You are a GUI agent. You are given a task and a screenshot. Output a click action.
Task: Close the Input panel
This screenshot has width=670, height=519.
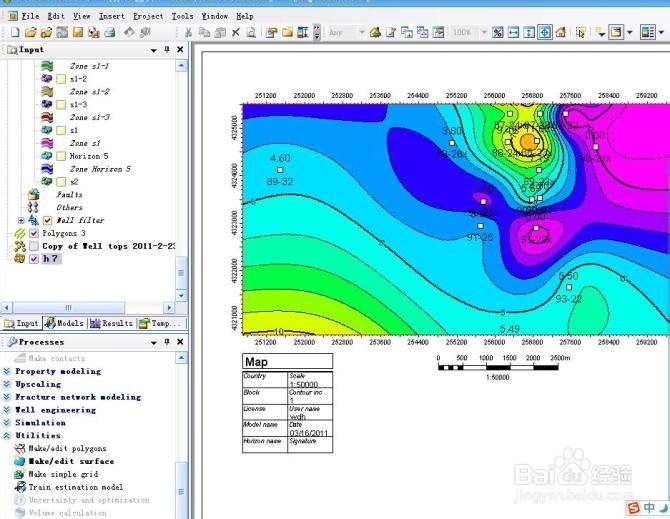(180, 50)
